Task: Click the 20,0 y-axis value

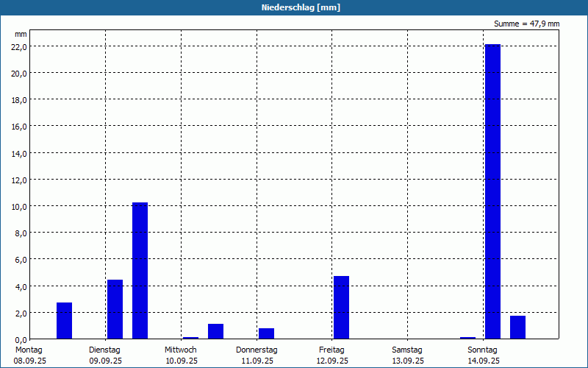Action: click(x=19, y=74)
